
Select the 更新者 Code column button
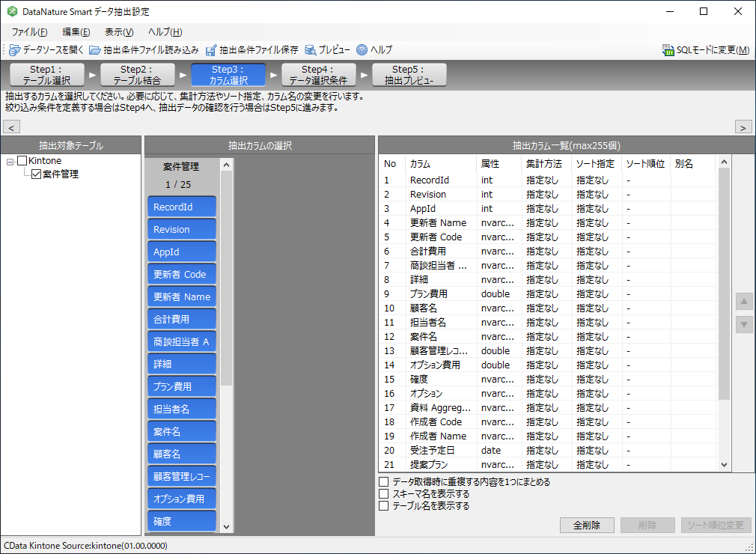tap(182, 274)
